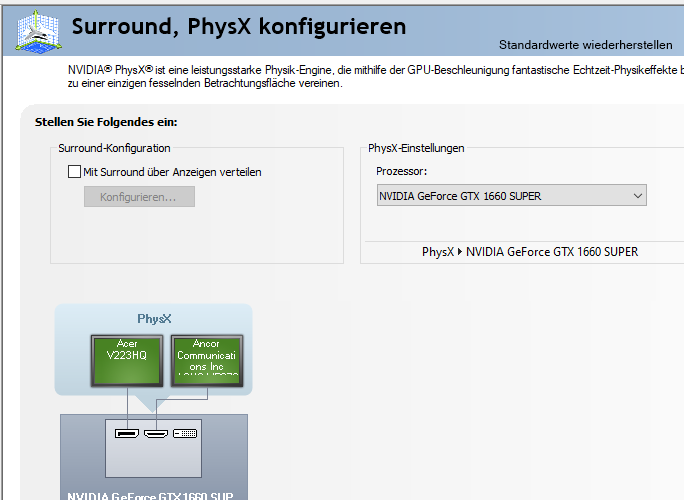Image resolution: width=684 pixels, height=500 pixels.
Task: Click the PhysX ▸ NVIDIA GeForce GTX 1660 SUPER status line
Action: pyautogui.click(x=530, y=252)
